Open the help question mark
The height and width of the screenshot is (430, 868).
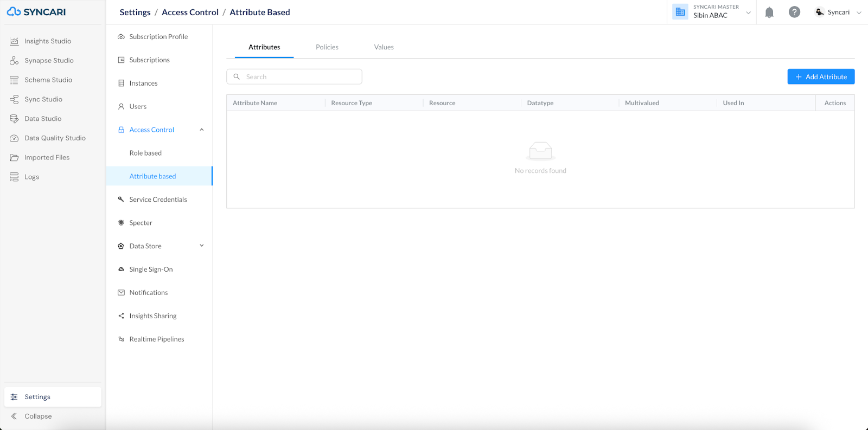(x=794, y=12)
